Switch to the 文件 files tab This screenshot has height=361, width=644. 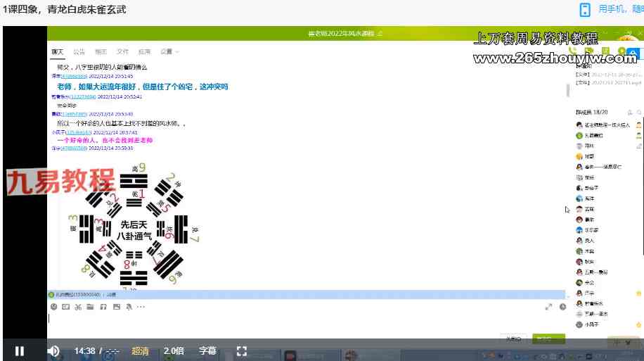coord(122,51)
